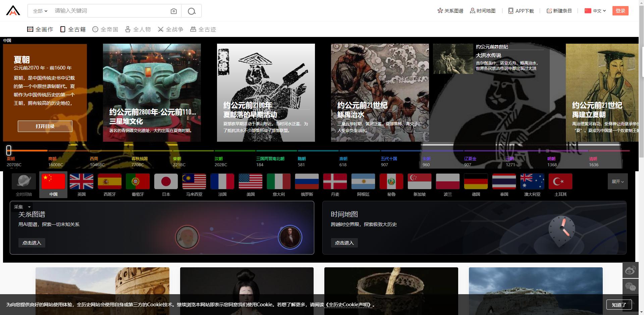Select the Peru flag
Viewport: 644px width, 315px height.
(x=391, y=182)
